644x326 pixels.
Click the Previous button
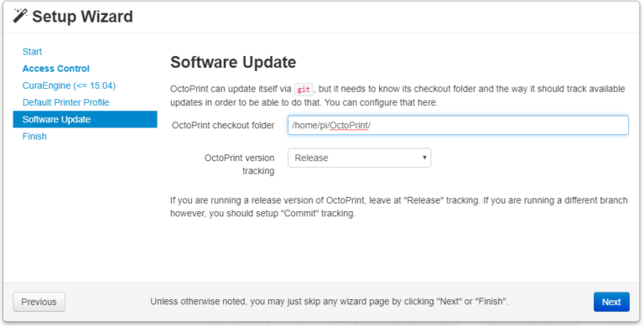click(39, 302)
